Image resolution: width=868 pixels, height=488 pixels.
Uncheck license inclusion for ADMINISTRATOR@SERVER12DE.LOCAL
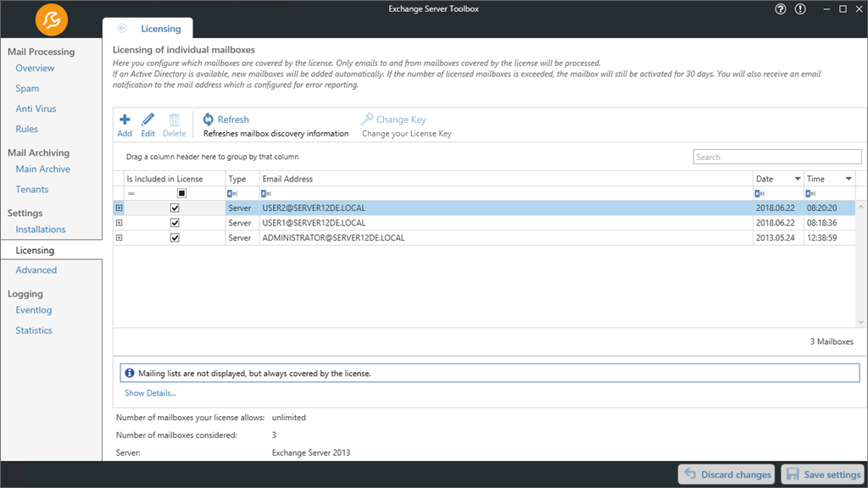(x=175, y=238)
